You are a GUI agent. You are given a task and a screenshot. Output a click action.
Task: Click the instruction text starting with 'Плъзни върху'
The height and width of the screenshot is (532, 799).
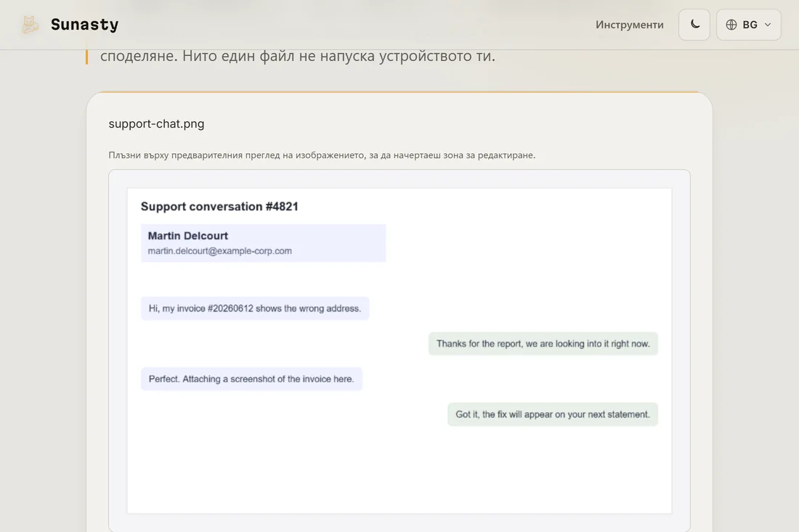(x=322, y=155)
